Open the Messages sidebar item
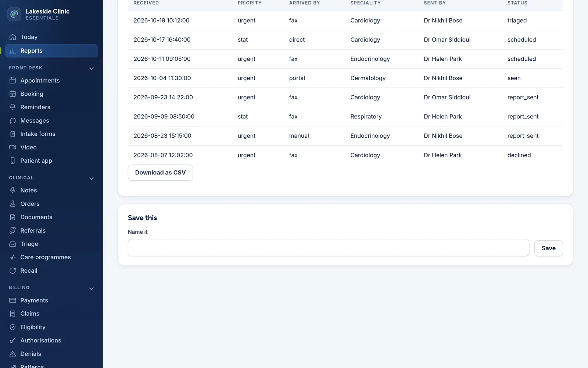The image size is (588, 368). (51, 121)
